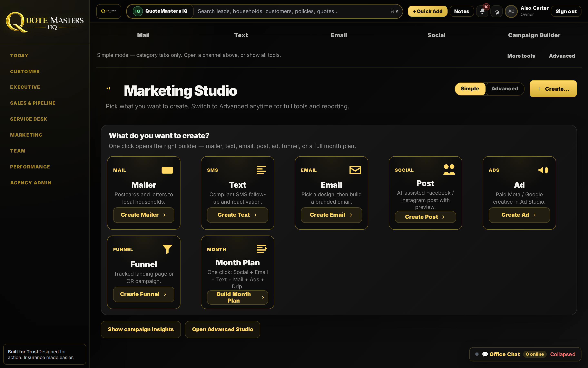This screenshot has width=588, height=368.
Task: Click Show campaign insights
Action: point(141,329)
